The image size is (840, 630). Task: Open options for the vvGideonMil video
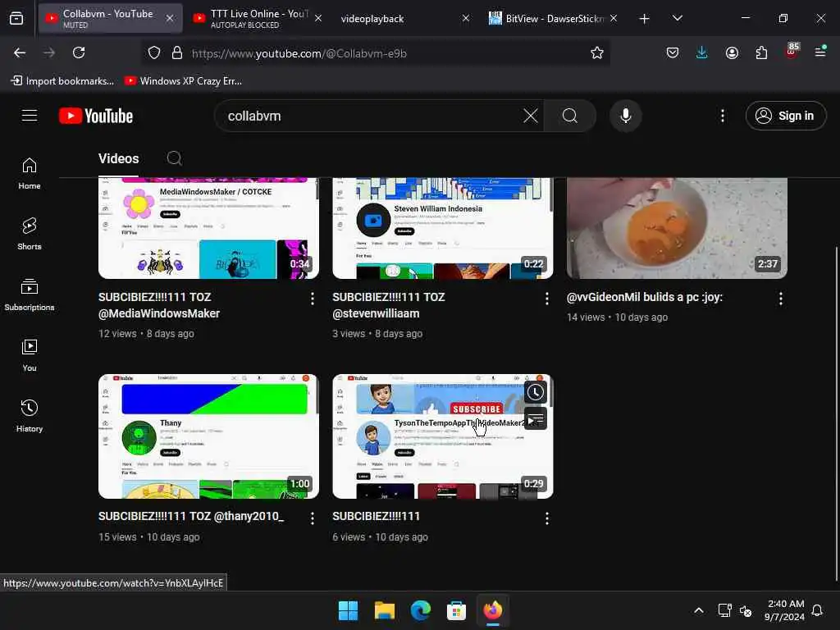coord(781,299)
